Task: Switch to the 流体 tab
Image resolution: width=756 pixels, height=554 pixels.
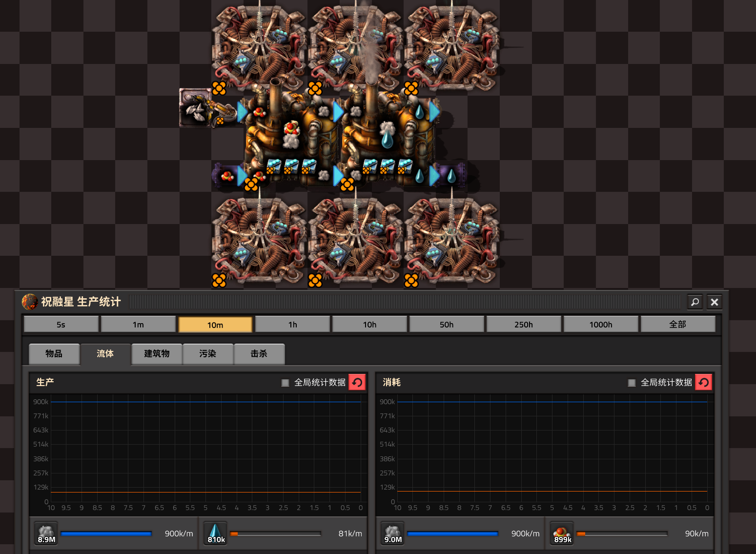Action: [105, 354]
